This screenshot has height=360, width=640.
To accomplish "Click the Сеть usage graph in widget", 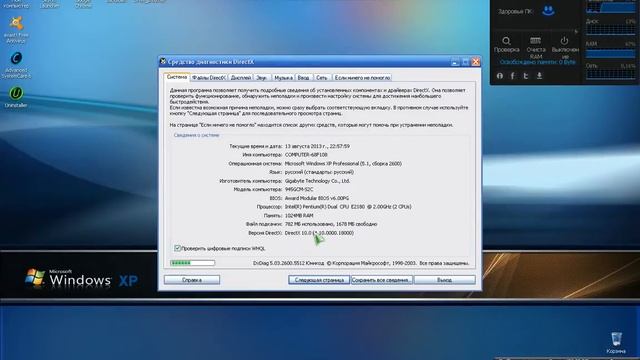I will 611,74.
